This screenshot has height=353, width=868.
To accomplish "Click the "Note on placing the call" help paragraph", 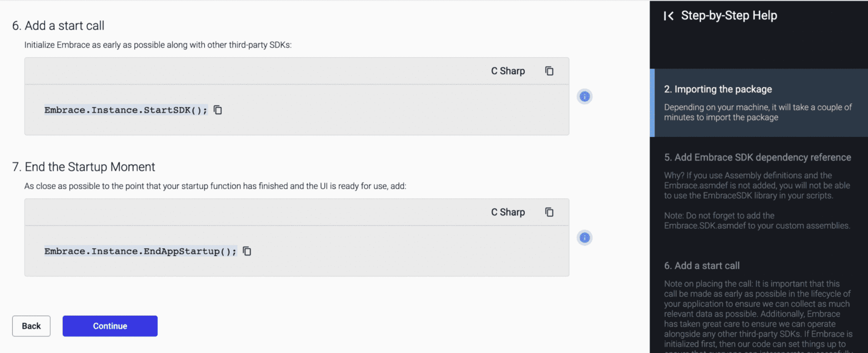I will (x=758, y=314).
